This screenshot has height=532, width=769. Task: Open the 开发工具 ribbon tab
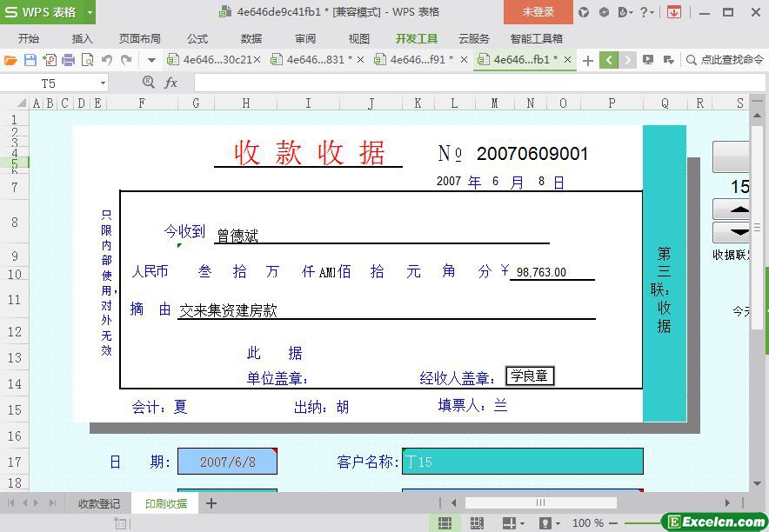tap(417, 38)
